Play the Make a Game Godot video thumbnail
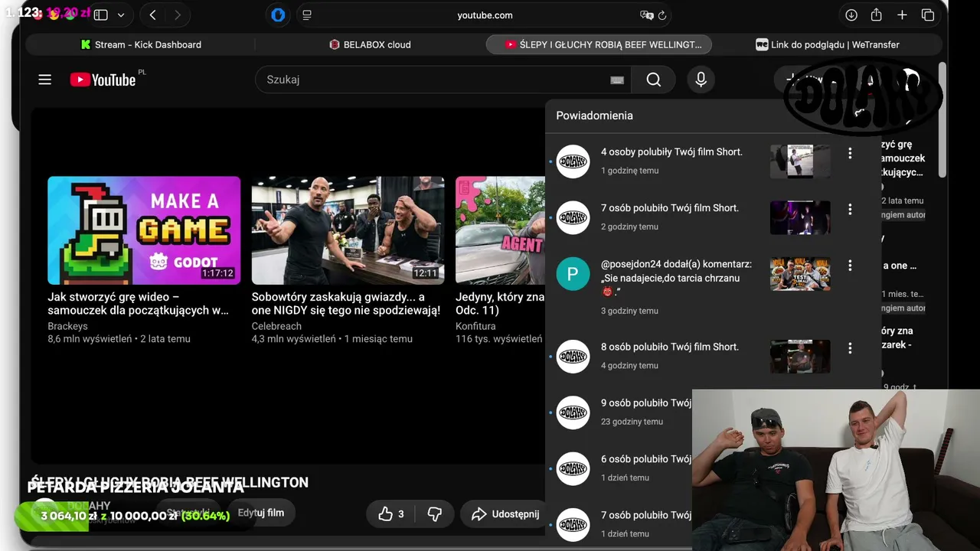This screenshot has height=551, width=980. point(144,230)
